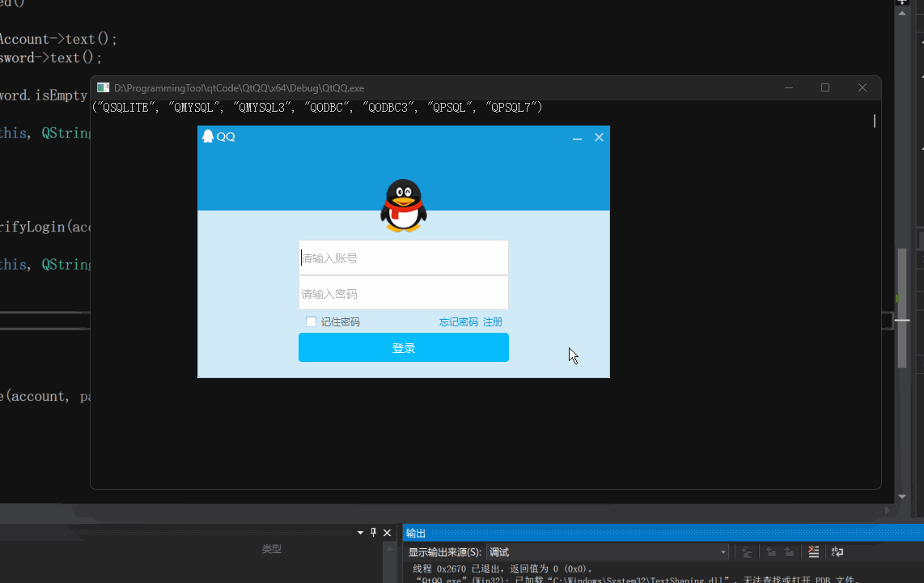Open the 显示输出来源 dropdown

[x=608, y=552]
